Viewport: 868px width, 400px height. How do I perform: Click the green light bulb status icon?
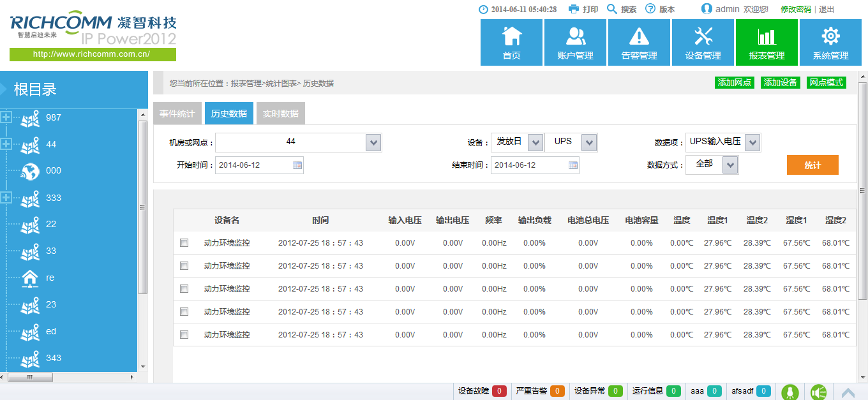click(x=790, y=392)
